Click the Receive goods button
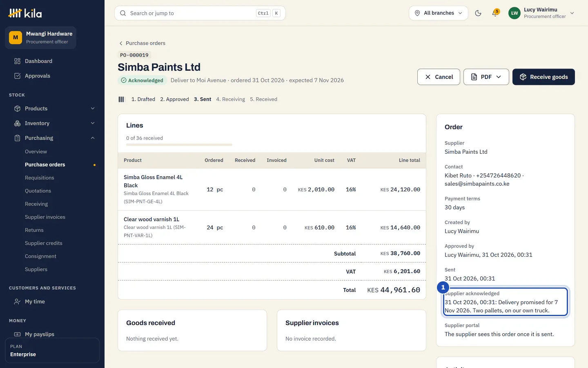 tap(543, 77)
